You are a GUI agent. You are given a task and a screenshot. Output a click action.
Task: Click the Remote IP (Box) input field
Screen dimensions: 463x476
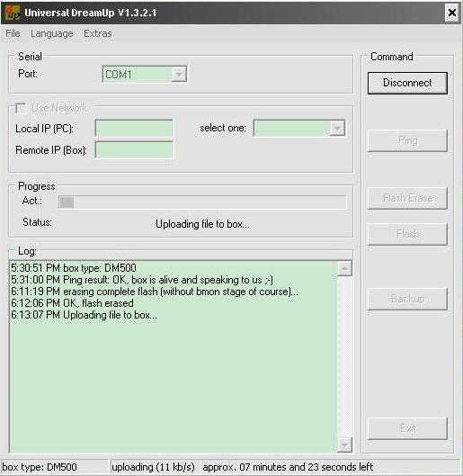134,149
